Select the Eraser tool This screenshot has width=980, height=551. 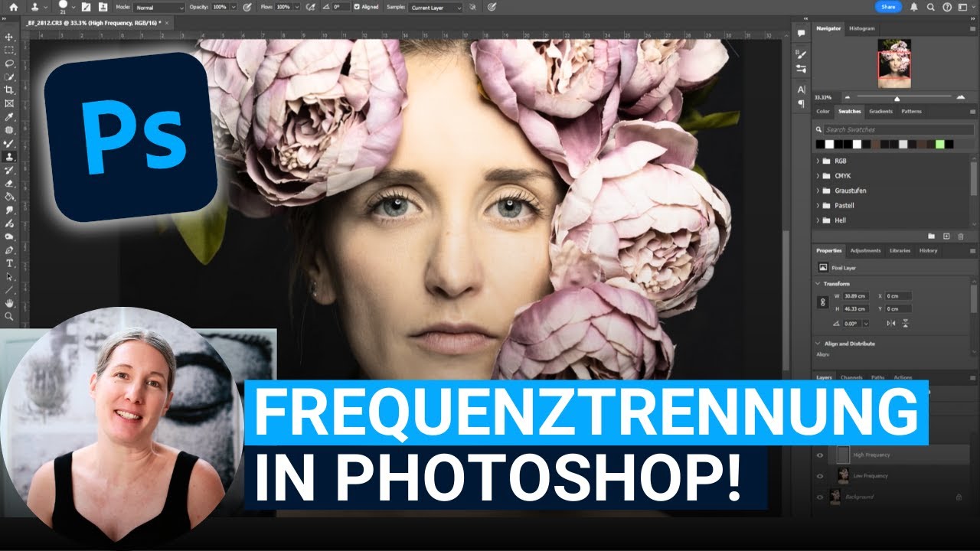9,184
